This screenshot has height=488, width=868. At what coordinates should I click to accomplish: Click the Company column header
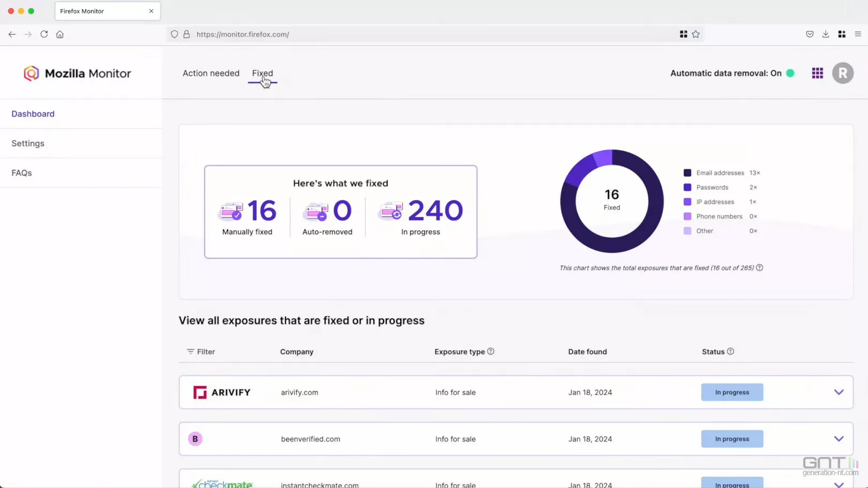tap(297, 352)
